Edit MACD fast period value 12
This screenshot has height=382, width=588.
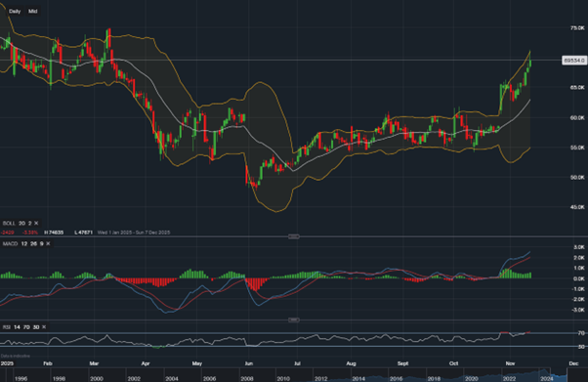point(24,244)
